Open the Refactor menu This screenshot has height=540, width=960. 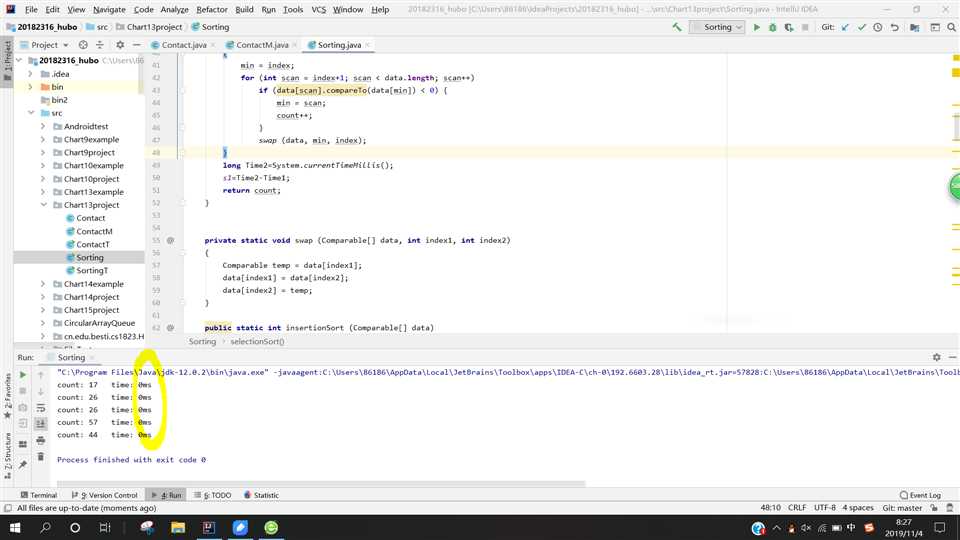[212, 10]
